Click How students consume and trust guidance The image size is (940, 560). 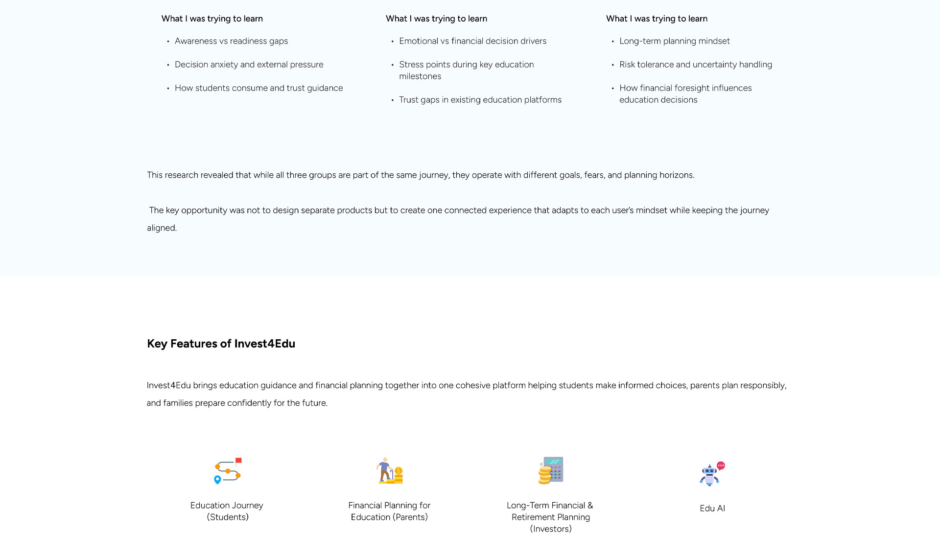pos(258,88)
